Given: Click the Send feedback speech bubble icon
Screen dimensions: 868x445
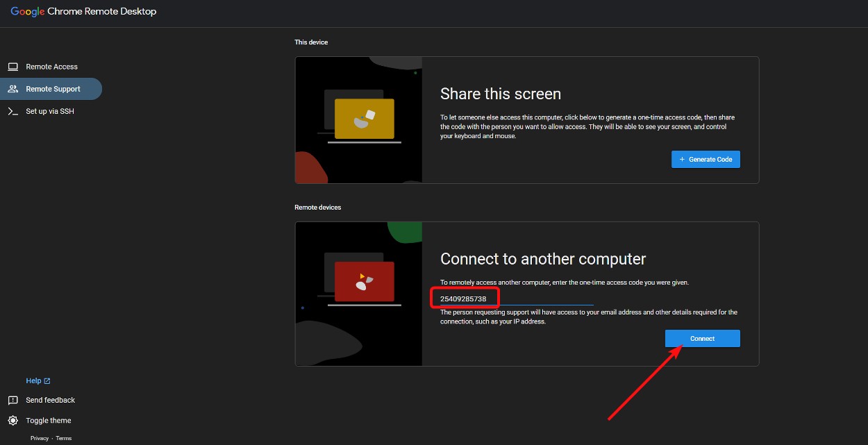Looking at the screenshot, I should (x=12, y=400).
